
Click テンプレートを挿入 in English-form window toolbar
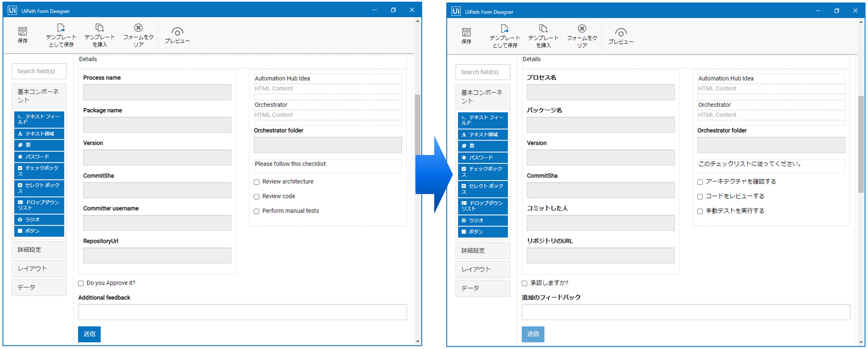coord(99,35)
